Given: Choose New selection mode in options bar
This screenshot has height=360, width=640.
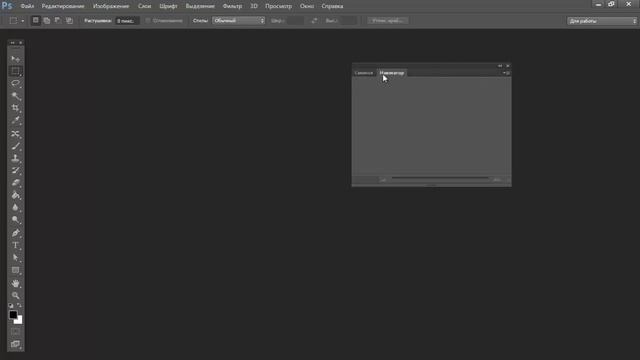Looking at the screenshot, I should click(36, 20).
